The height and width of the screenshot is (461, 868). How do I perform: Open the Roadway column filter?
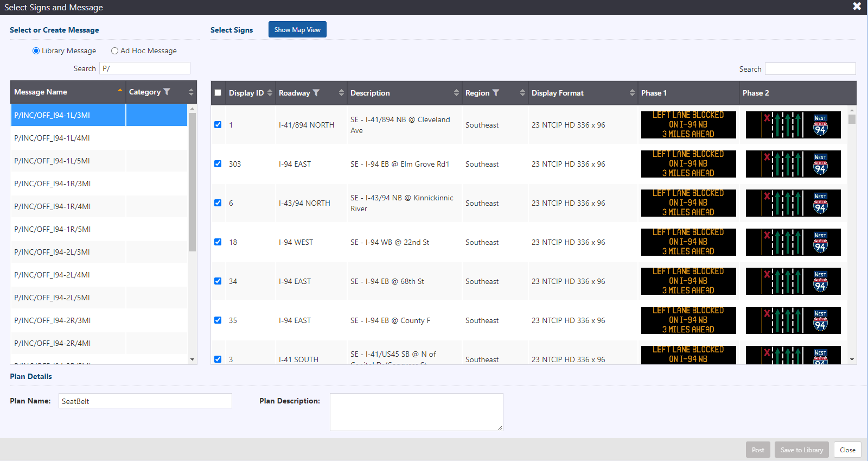(x=316, y=93)
